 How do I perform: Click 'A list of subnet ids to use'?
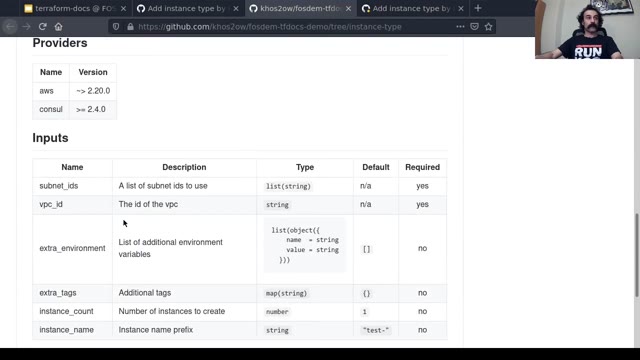[x=163, y=186]
